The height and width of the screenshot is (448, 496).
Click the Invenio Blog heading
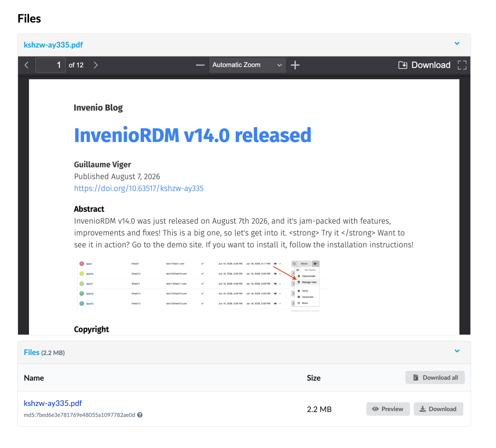98,108
